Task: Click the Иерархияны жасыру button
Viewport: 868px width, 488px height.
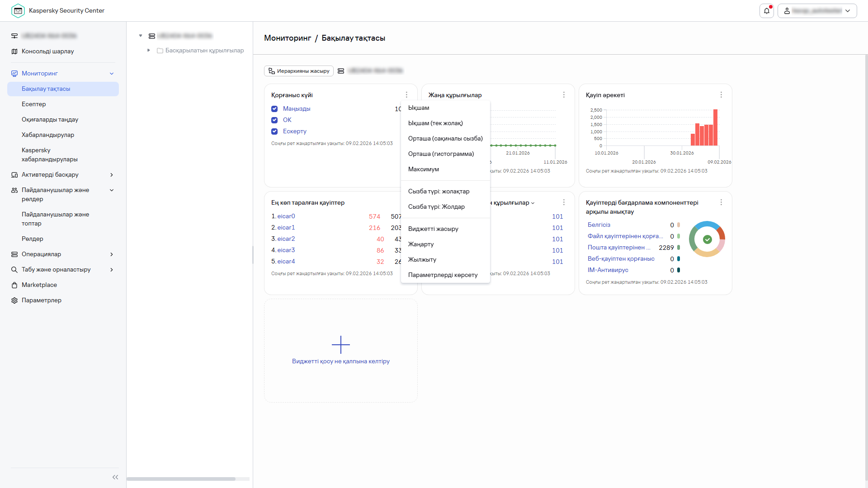Action: (x=299, y=71)
